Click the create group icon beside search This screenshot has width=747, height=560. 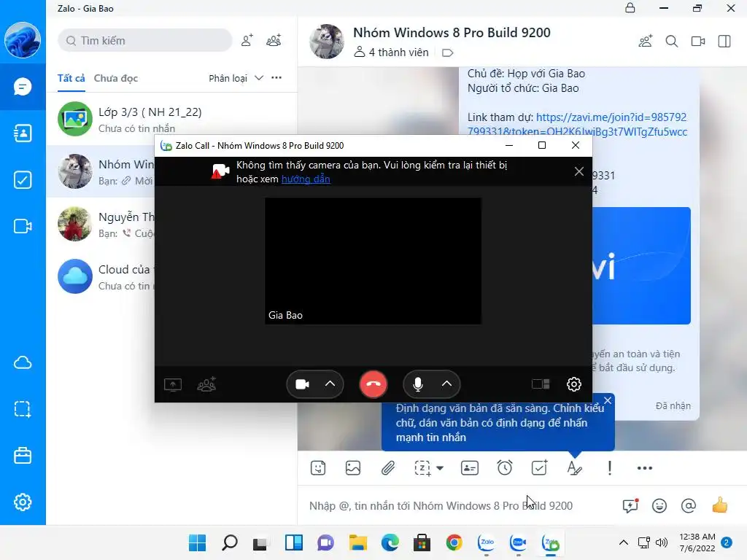click(274, 41)
